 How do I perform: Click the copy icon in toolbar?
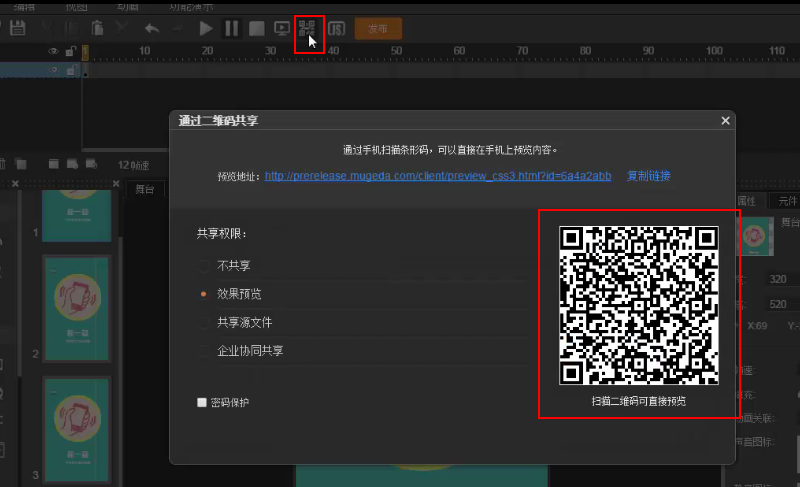click(72, 28)
